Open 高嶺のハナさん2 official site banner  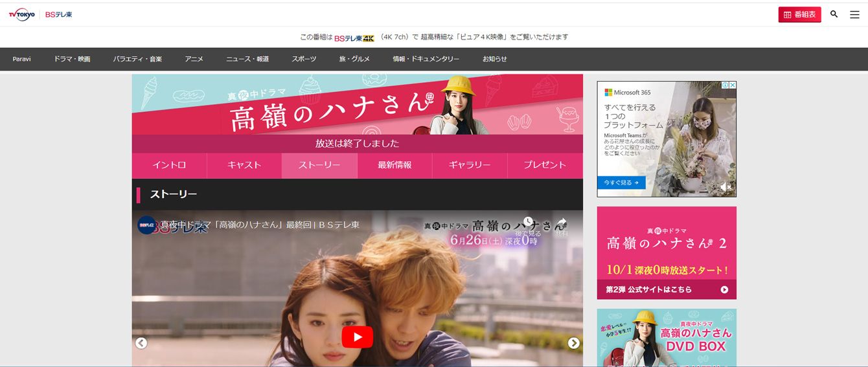tap(667, 253)
